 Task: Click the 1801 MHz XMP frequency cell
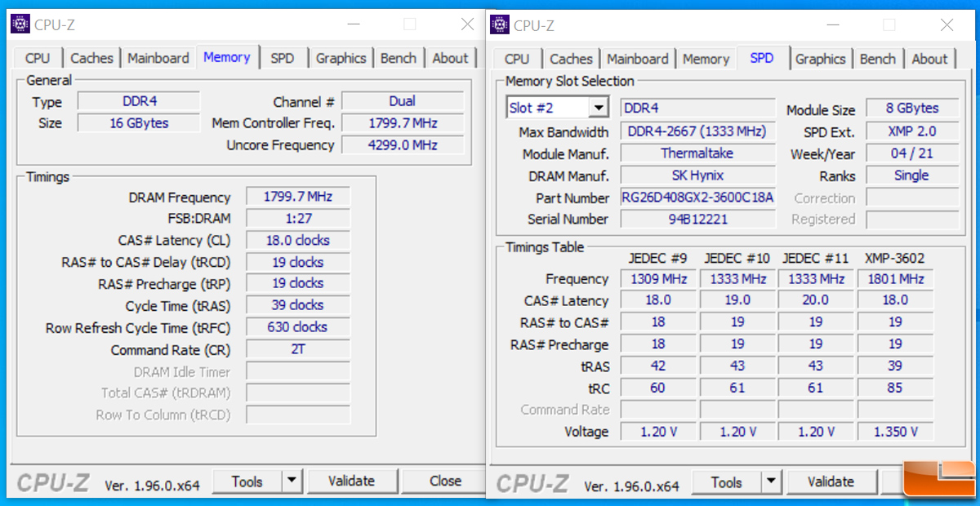point(895,279)
